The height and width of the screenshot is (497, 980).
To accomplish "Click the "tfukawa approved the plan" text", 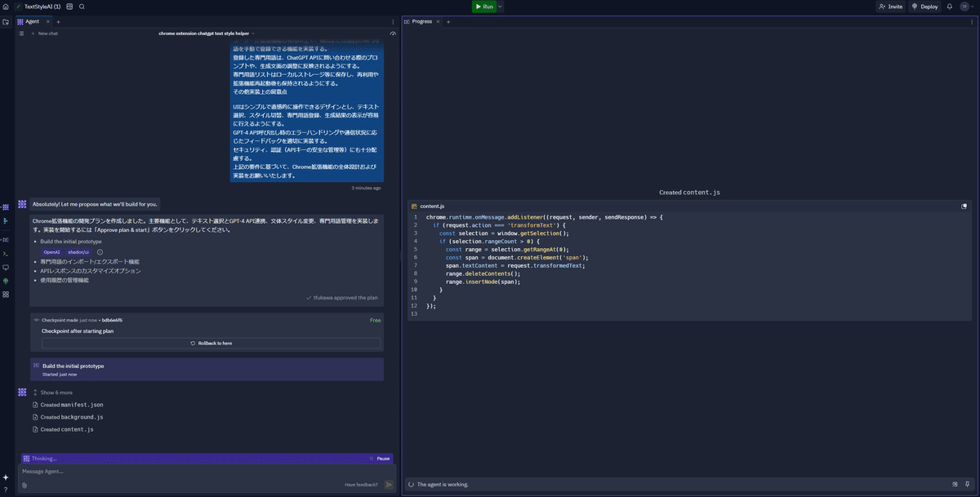I will [x=346, y=298].
